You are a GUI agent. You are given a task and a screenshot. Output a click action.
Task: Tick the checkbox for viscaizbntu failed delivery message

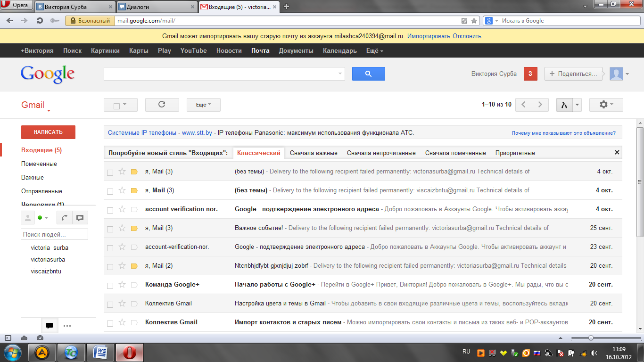110,191
